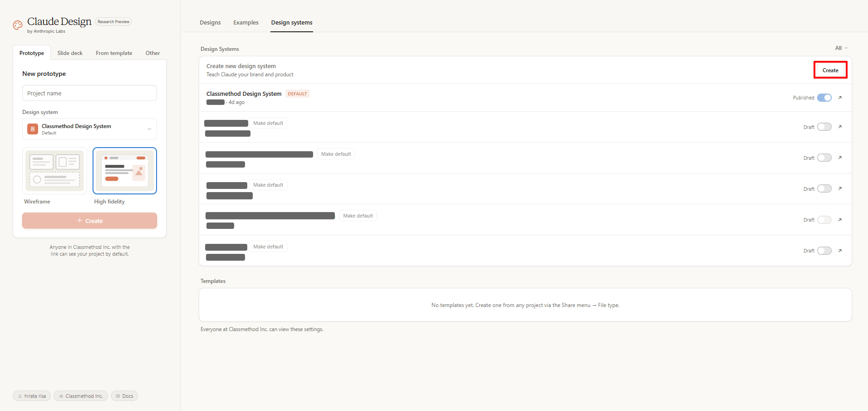Switch to the Designs tab
The height and width of the screenshot is (411, 868).
click(x=210, y=23)
